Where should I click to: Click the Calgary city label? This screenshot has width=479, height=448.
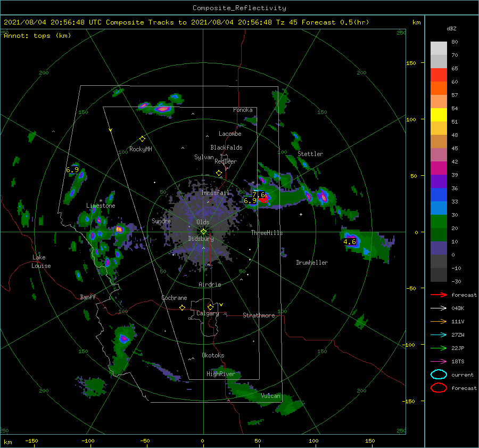pyautogui.click(x=208, y=313)
